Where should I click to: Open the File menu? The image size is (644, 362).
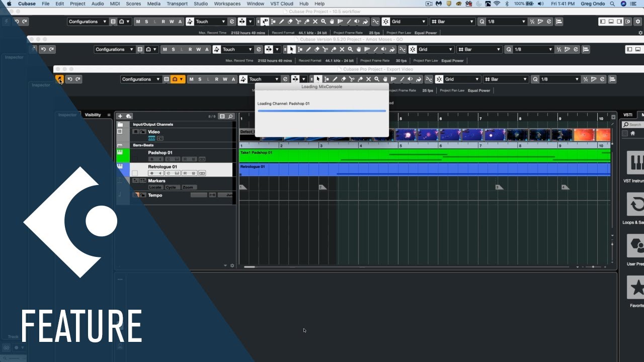pos(46,4)
